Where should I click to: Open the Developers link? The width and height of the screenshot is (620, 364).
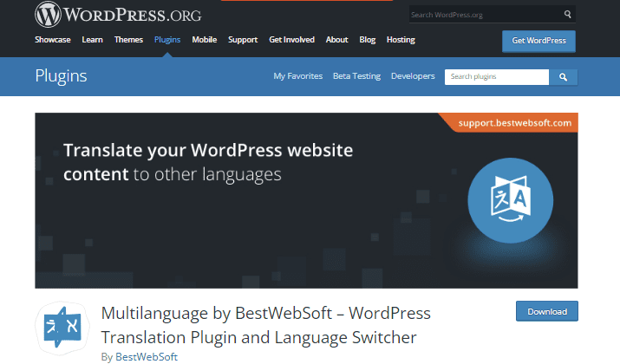point(413,76)
